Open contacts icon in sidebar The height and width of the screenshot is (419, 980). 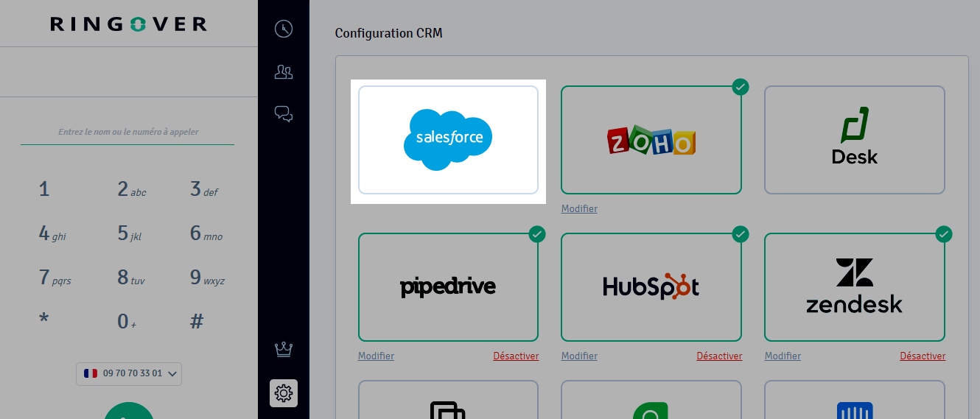click(284, 71)
